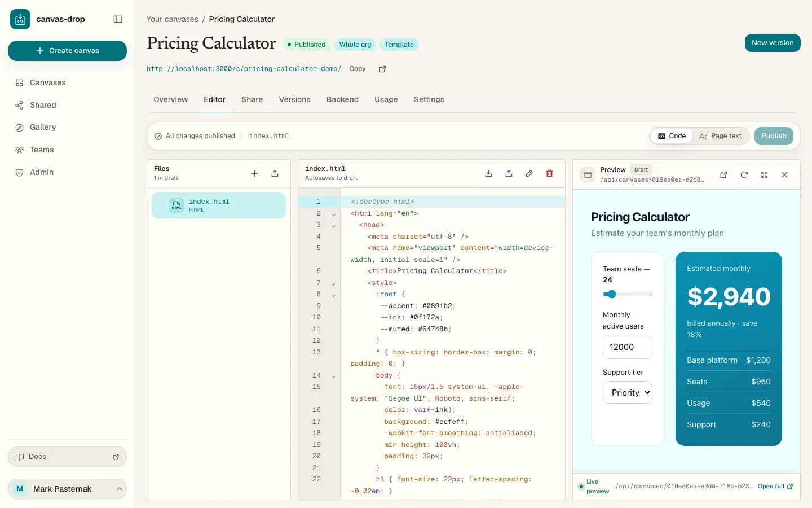The height and width of the screenshot is (508, 812).
Task: Click the index.html file type icon
Action: [x=176, y=205]
